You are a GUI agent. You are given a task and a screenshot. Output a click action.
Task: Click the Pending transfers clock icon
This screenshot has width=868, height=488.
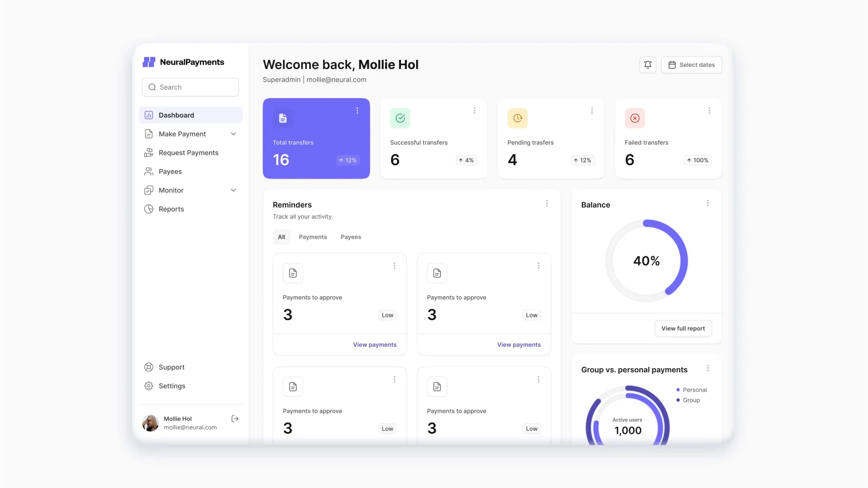point(517,118)
